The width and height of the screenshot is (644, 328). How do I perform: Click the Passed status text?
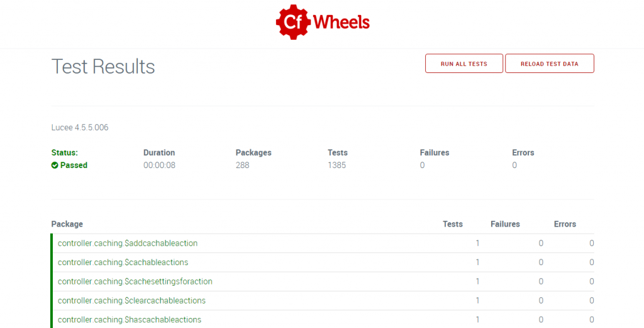74,165
